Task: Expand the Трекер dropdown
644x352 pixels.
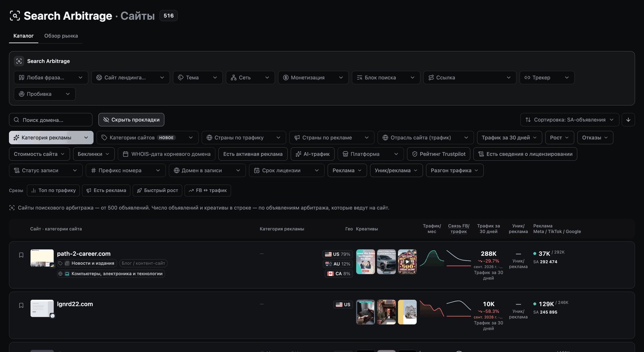Action: click(547, 77)
